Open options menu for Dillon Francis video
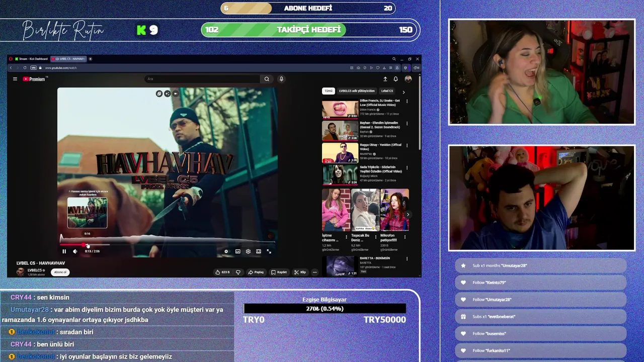The height and width of the screenshot is (362, 644). (x=407, y=102)
